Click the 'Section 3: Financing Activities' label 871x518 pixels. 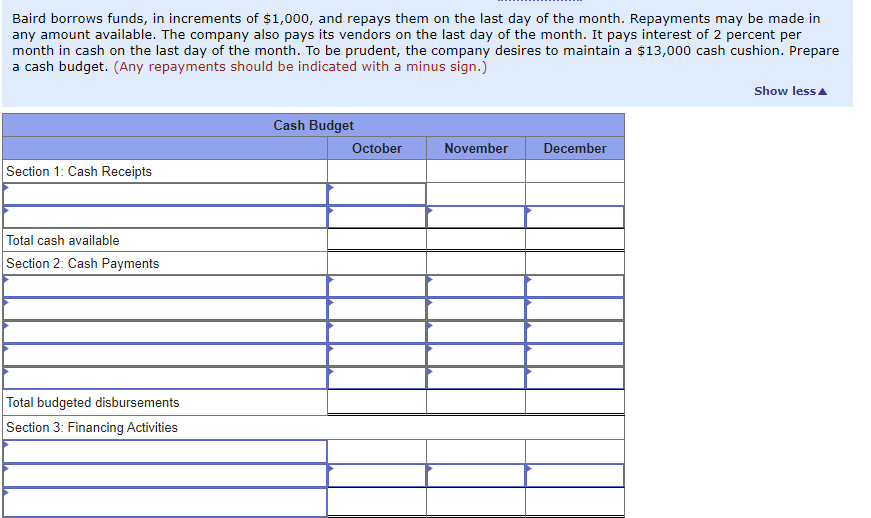click(92, 428)
